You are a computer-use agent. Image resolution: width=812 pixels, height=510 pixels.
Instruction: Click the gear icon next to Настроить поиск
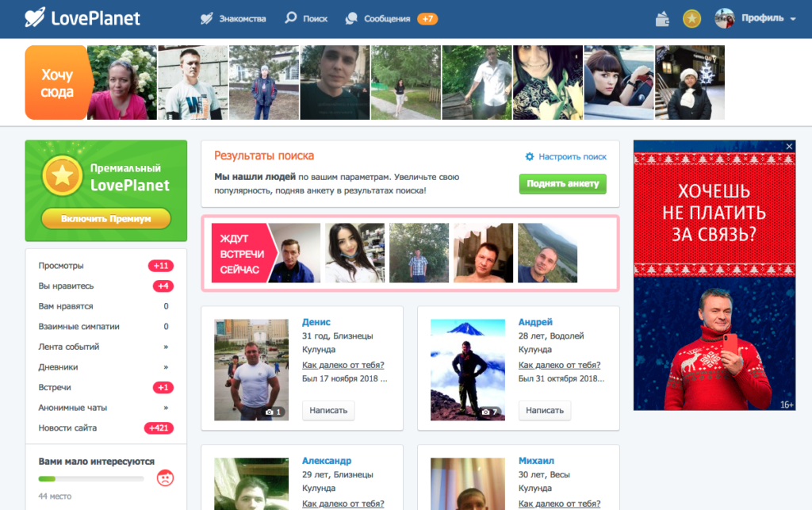[x=530, y=157]
